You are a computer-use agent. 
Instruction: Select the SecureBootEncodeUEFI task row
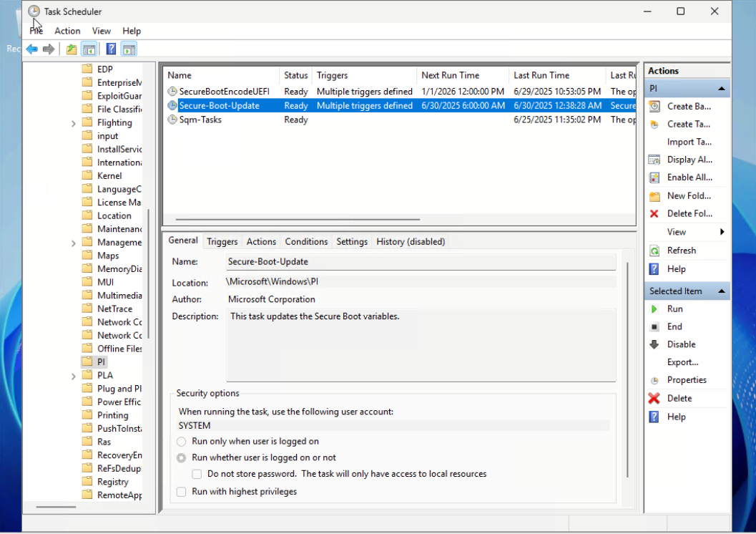click(x=223, y=92)
